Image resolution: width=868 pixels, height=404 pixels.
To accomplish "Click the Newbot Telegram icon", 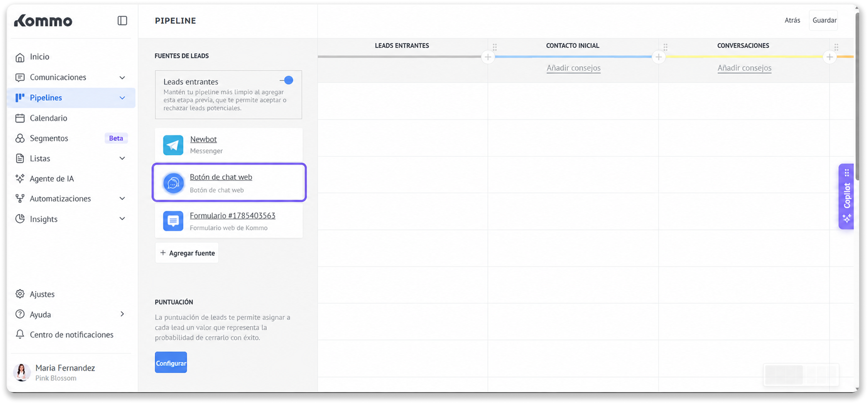I will [x=173, y=145].
